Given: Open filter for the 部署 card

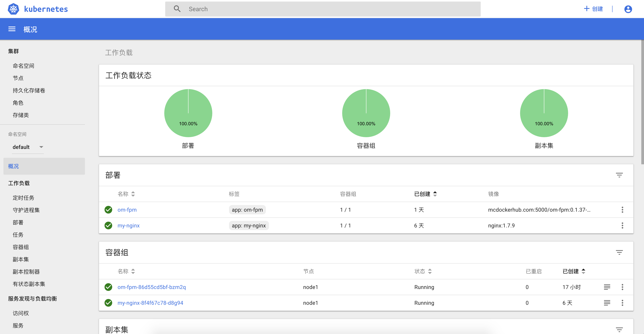Looking at the screenshot, I should 619,175.
